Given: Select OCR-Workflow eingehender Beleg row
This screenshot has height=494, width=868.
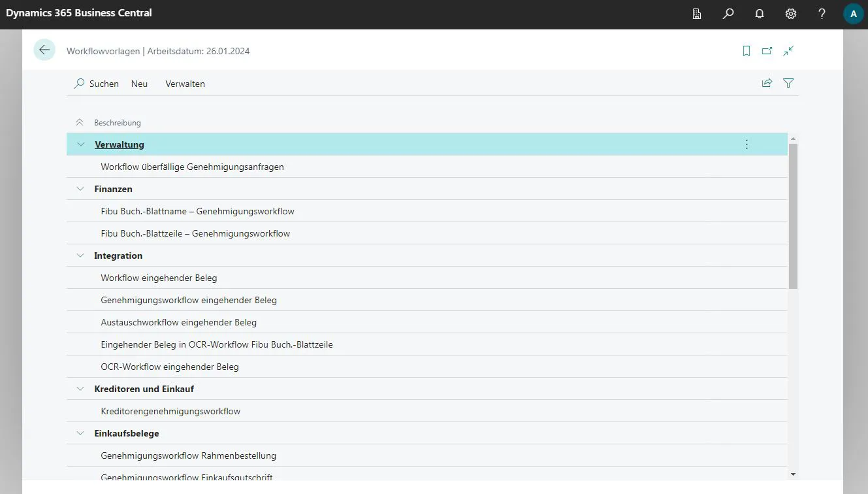Looking at the screenshot, I should click(x=427, y=367).
